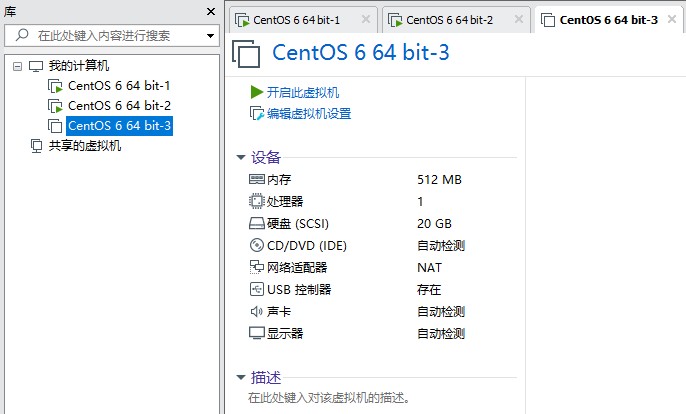
Task: Click the 存在 USB status value
Action: [429, 289]
